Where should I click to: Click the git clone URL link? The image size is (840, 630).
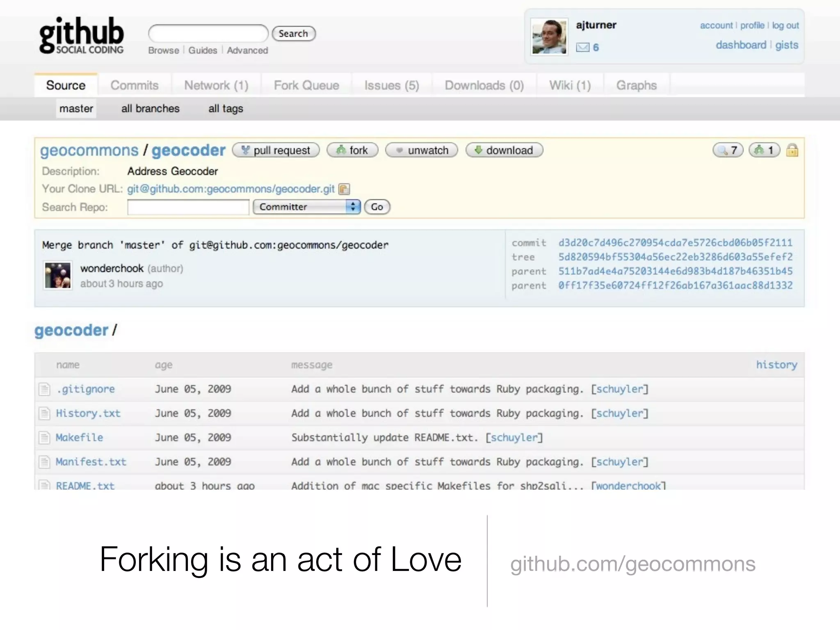pos(231,189)
